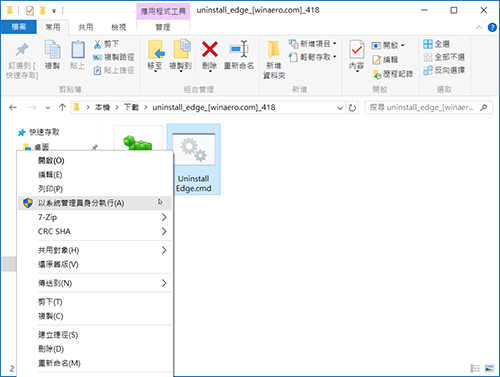500x377 pixels.
Task: Open 歷程記錄 history in ribbon
Action: point(393,74)
